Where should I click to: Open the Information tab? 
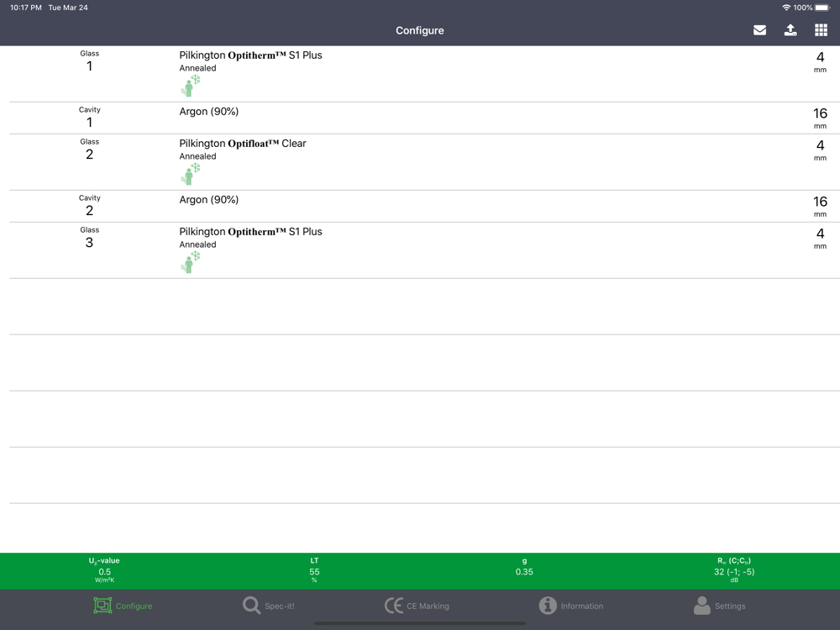point(571,606)
